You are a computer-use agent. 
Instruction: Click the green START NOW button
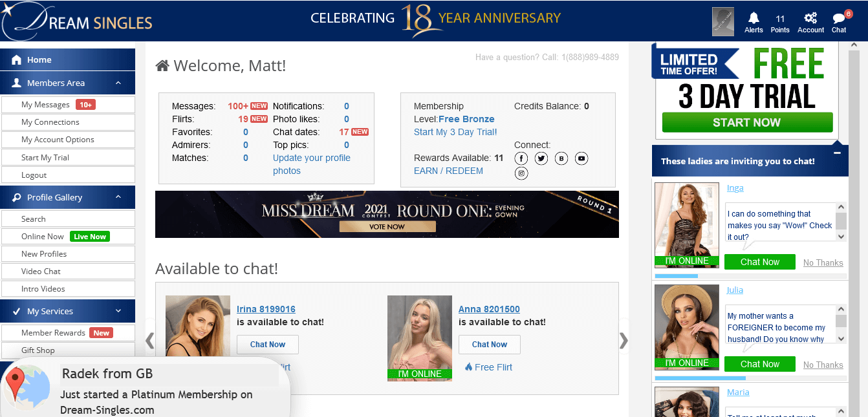coord(747,122)
